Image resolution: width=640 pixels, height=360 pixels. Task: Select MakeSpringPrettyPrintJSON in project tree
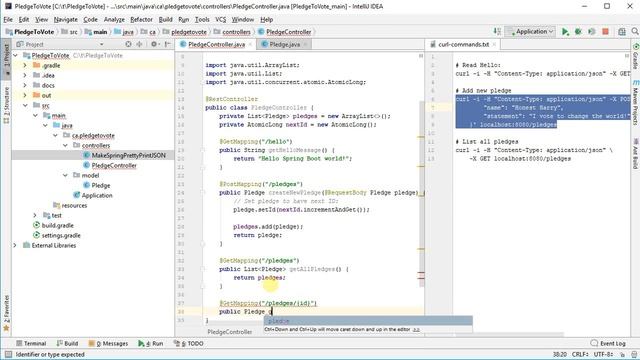click(128, 156)
